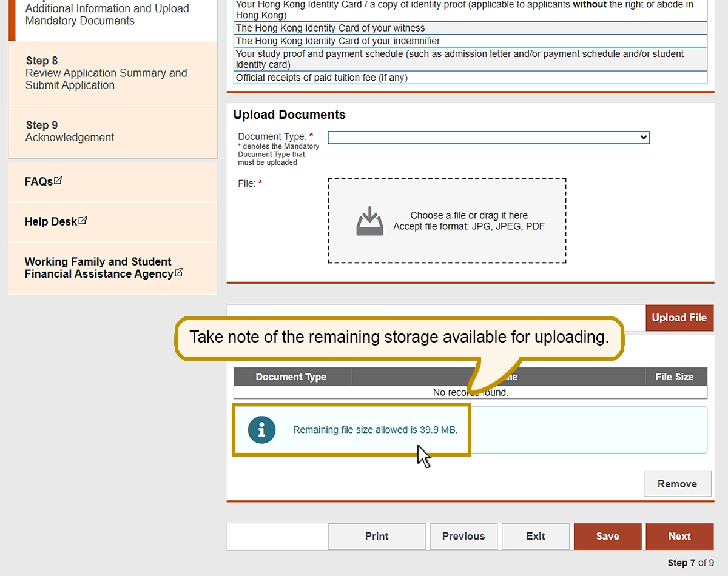Proceed using the Next button

679,536
